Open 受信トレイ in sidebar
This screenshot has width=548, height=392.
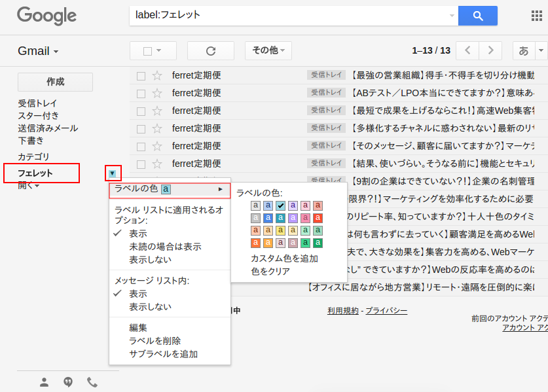click(x=37, y=103)
